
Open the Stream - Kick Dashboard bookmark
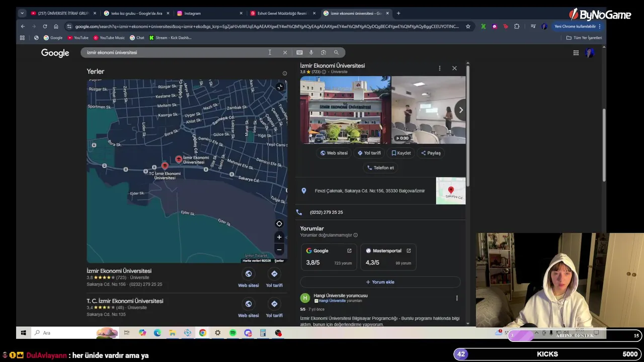[170, 38]
